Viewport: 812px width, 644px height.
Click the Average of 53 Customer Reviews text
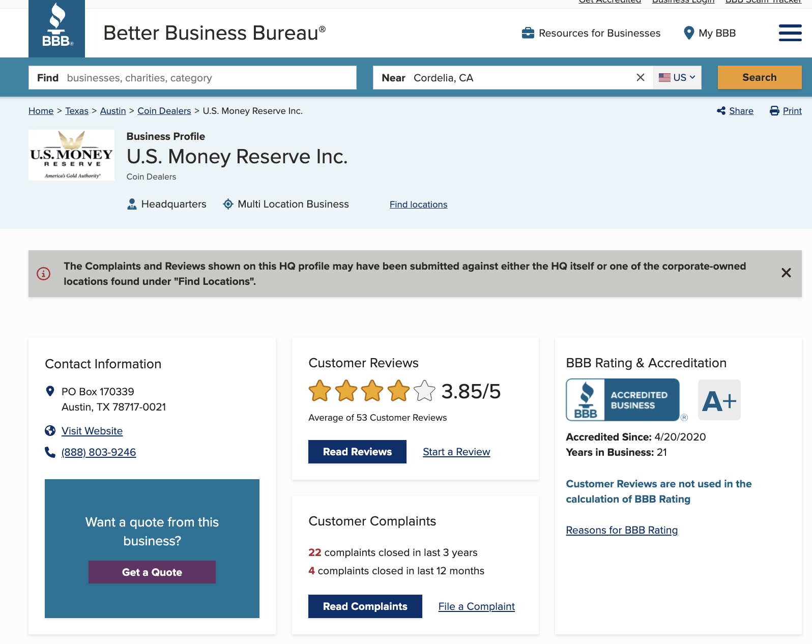coord(378,418)
